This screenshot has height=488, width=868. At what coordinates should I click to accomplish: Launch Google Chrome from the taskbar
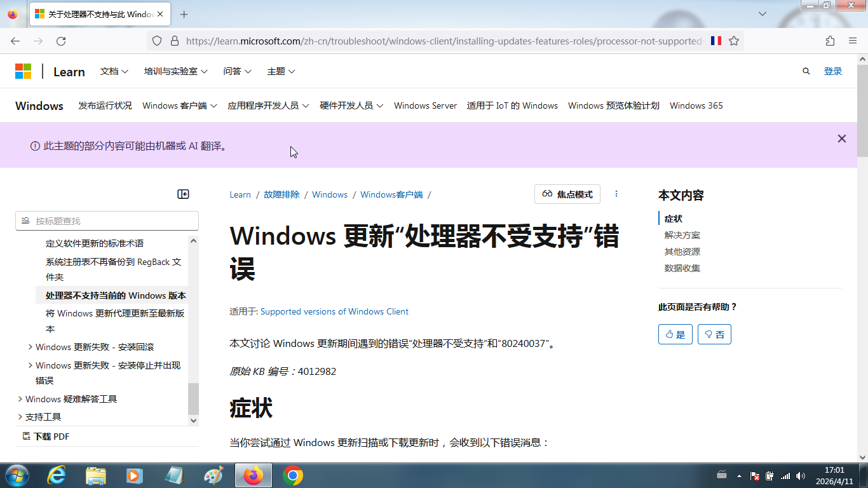(x=293, y=475)
